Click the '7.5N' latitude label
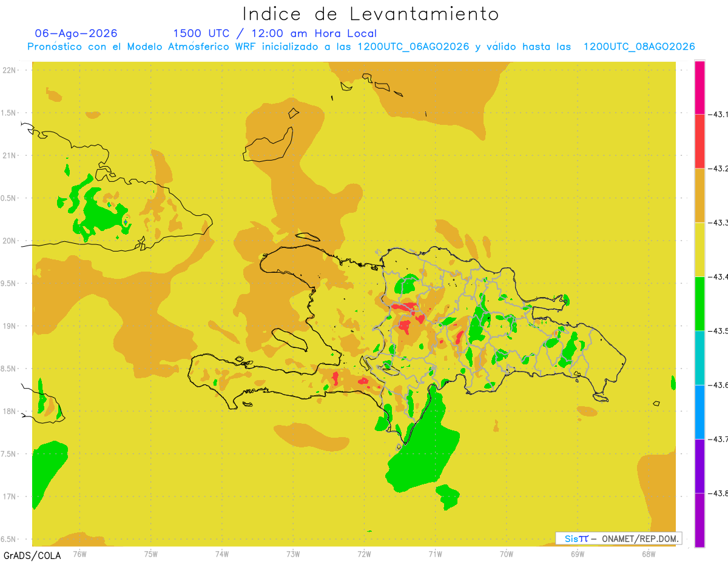The width and height of the screenshot is (728, 562). click(x=9, y=454)
